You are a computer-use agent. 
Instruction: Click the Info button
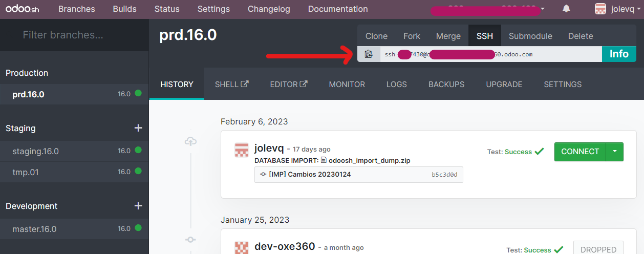coord(619,54)
